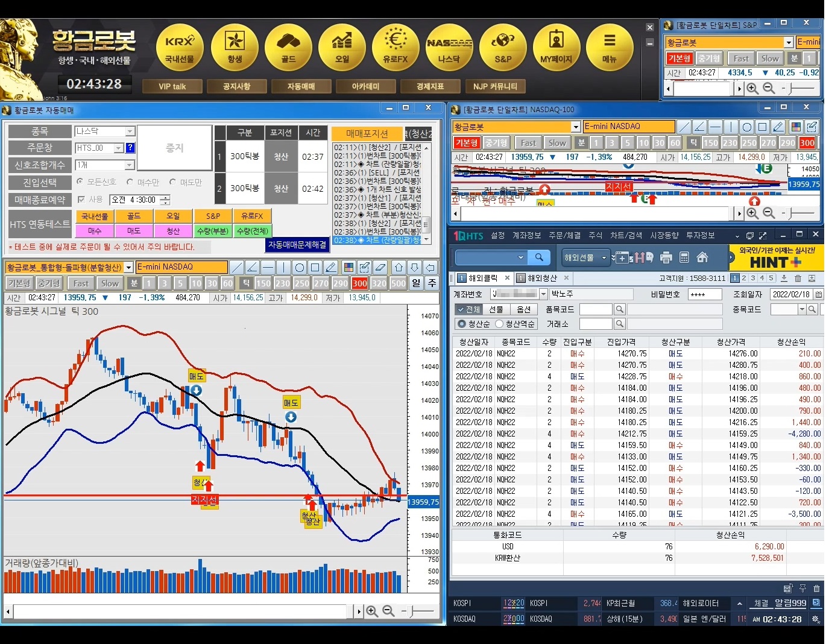The image size is (826, 644).
Task: Open the 종목 나스닥 dropdown
Action: [x=130, y=131]
